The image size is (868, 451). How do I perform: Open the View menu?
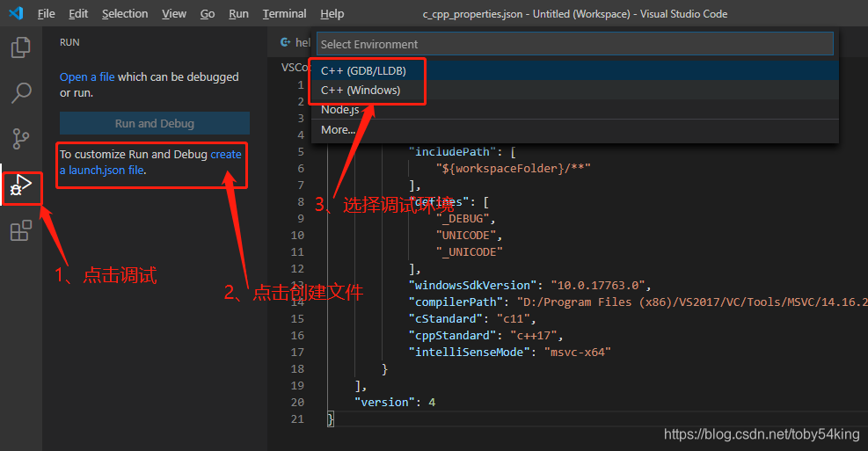pos(174,14)
